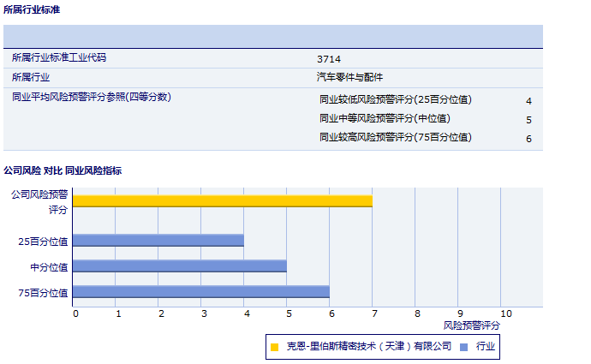Select the blue 75百分位值 bar
Screen dimensions: 591x364
[201, 291]
